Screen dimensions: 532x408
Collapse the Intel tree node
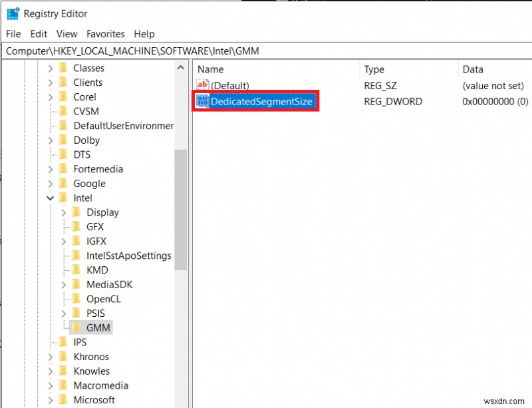(x=50, y=198)
